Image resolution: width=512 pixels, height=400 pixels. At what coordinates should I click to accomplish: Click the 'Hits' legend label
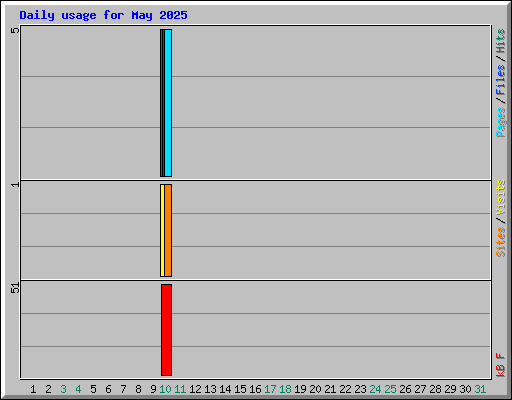pos(501,41)
